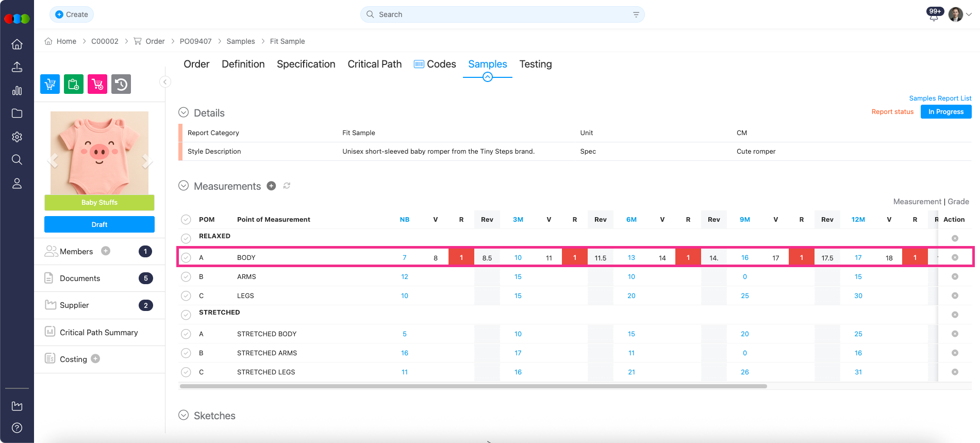Click the horizontal scrollbar under measurements

coord(473,386)
